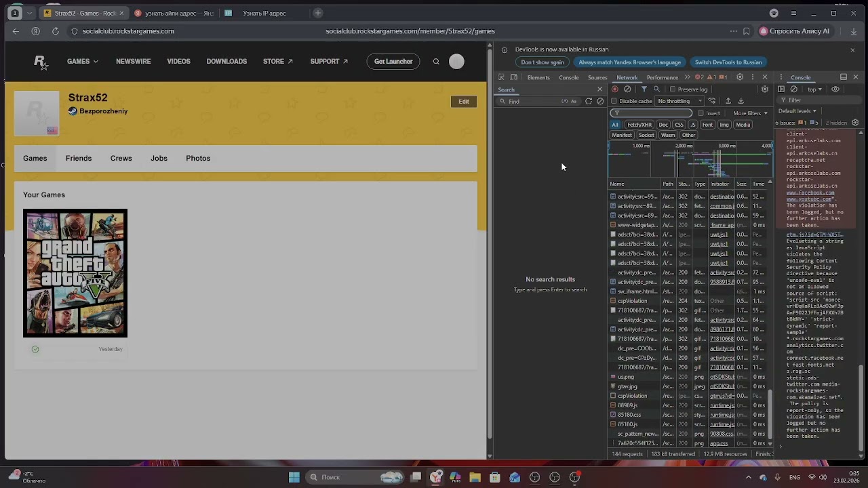This screenshot has width=868, height=488.
Task: Click the network timeline overview graph
Action: coord(690,160)
